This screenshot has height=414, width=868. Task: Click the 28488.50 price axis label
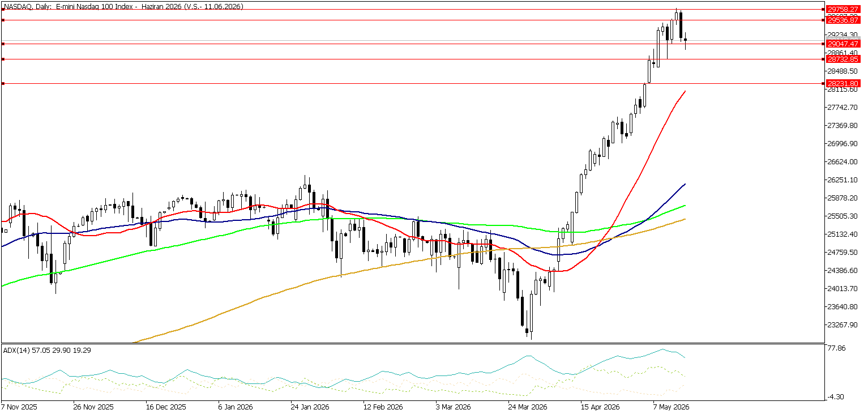pos(844,71)
